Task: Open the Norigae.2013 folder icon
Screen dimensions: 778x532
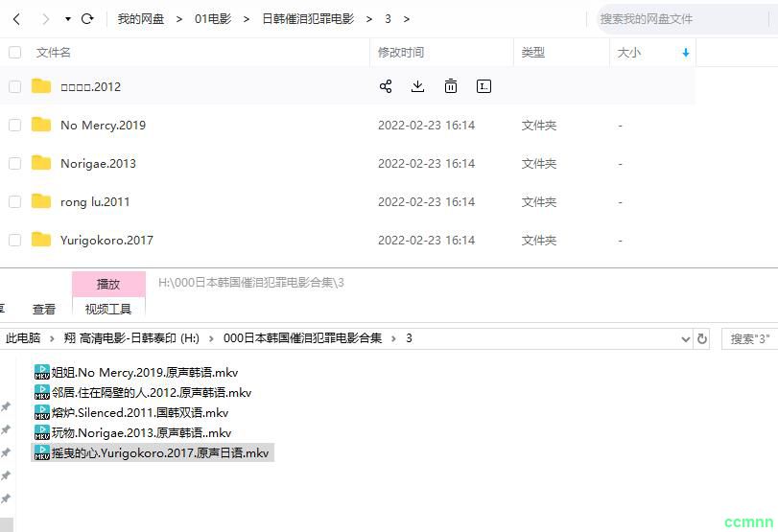Action: pyautogui.click(x=41, y=163)
